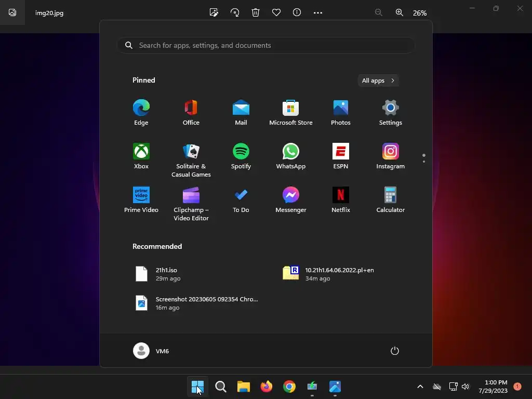532x399 pixels.
Task: Open Messenger from pinned apps
Action: (291, 200)
